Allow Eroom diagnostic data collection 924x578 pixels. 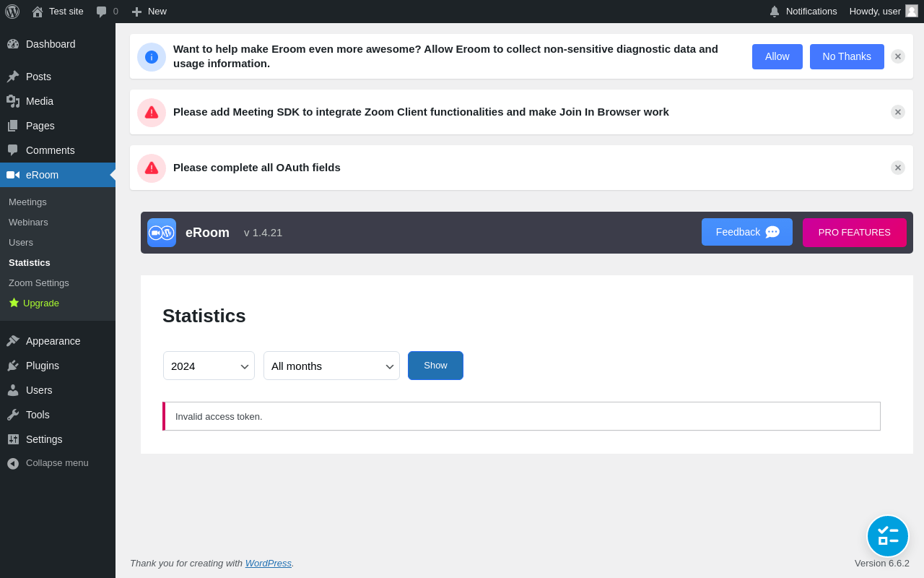click(777, 56)
